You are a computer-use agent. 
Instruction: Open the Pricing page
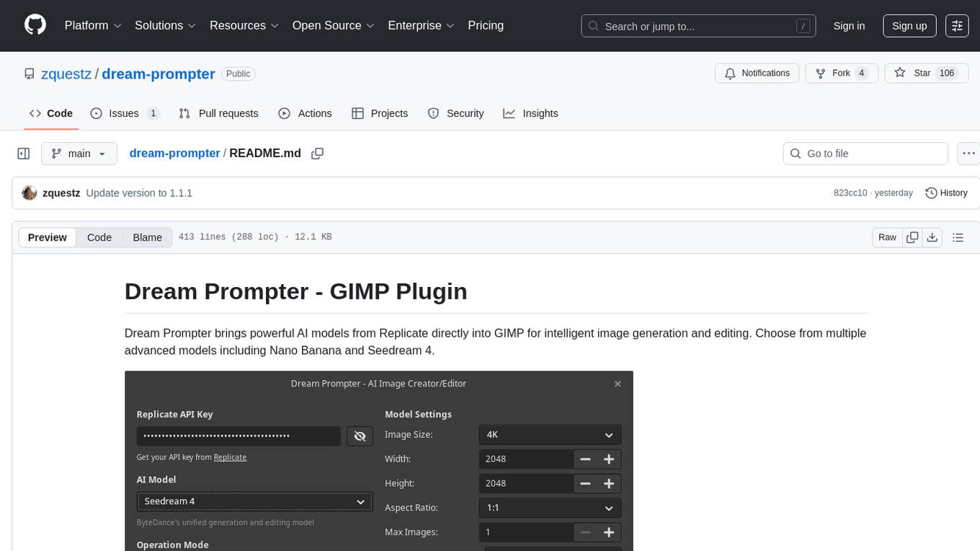point(486,26)
